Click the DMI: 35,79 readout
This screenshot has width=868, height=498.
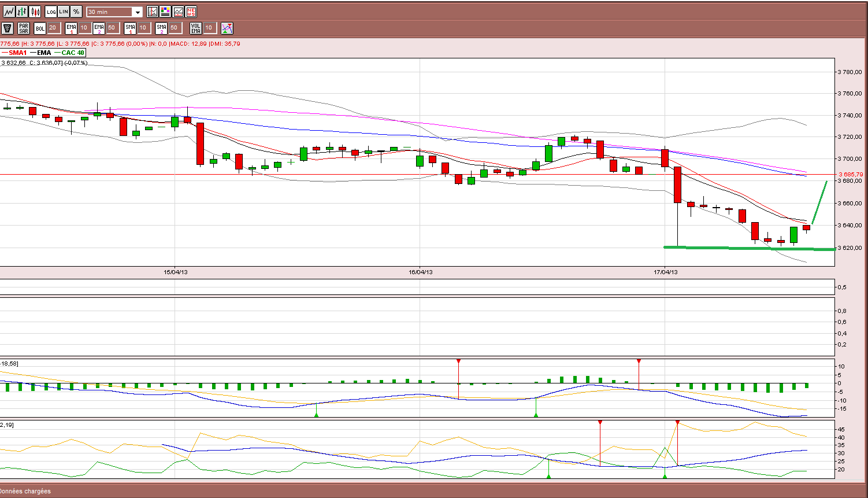tap(225, 43)
